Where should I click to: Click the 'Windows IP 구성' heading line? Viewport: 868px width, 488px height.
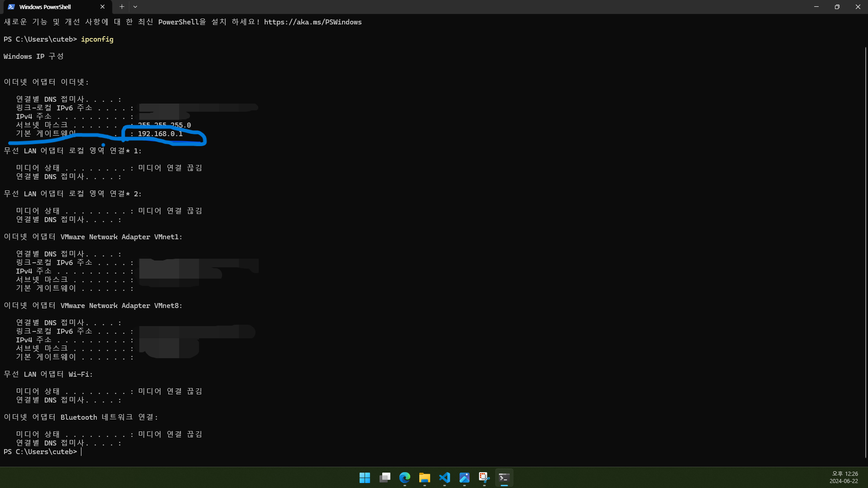[33, 57]
